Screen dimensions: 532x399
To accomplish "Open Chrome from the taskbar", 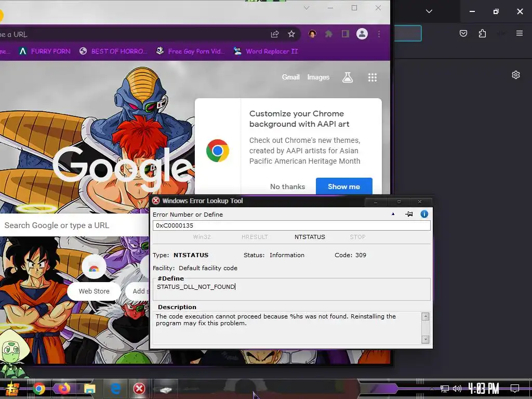I will coord(39,389).
